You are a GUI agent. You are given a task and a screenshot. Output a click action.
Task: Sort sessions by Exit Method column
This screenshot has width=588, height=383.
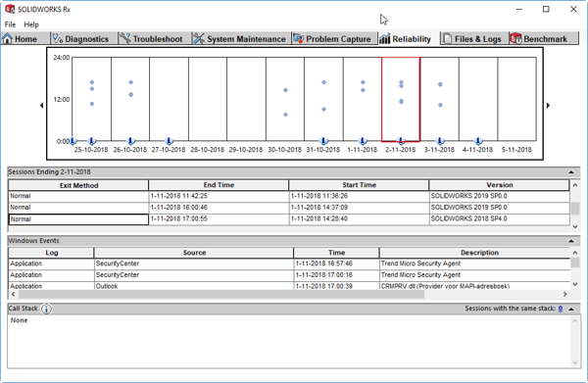[x=78, y=185]
